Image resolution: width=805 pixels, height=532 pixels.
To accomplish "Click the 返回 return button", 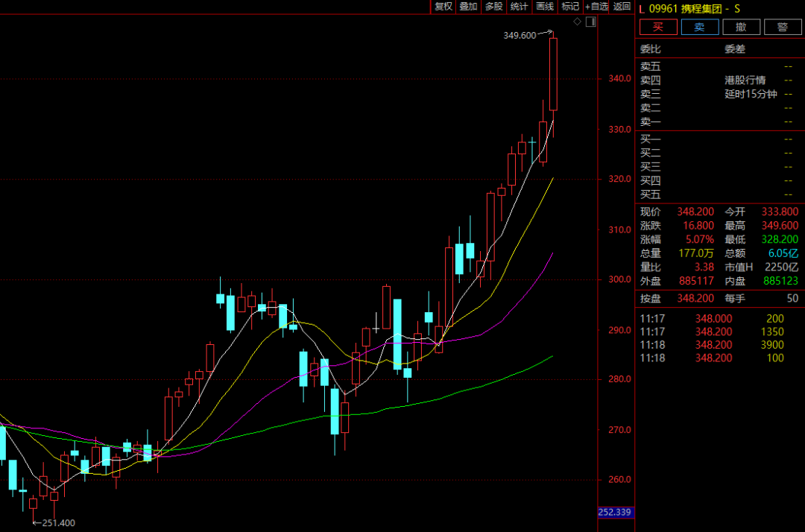I will click(622, 7).
